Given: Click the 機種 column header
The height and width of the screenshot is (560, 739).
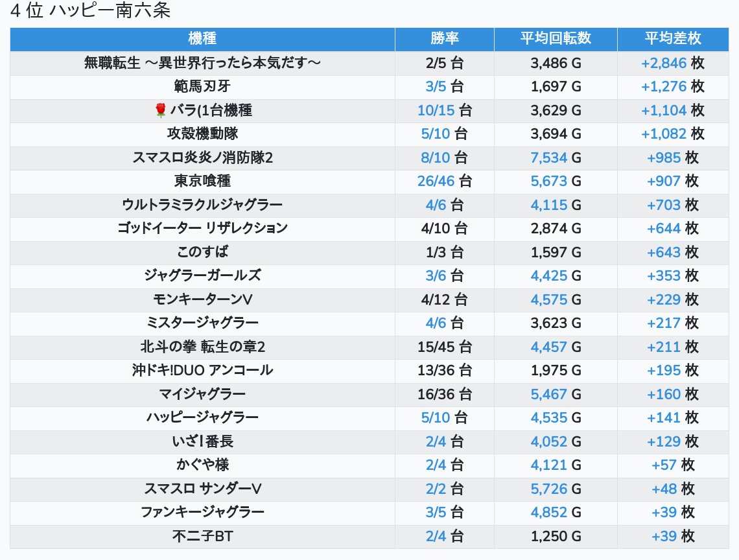Looking at the screenshot, I should 202,39.
